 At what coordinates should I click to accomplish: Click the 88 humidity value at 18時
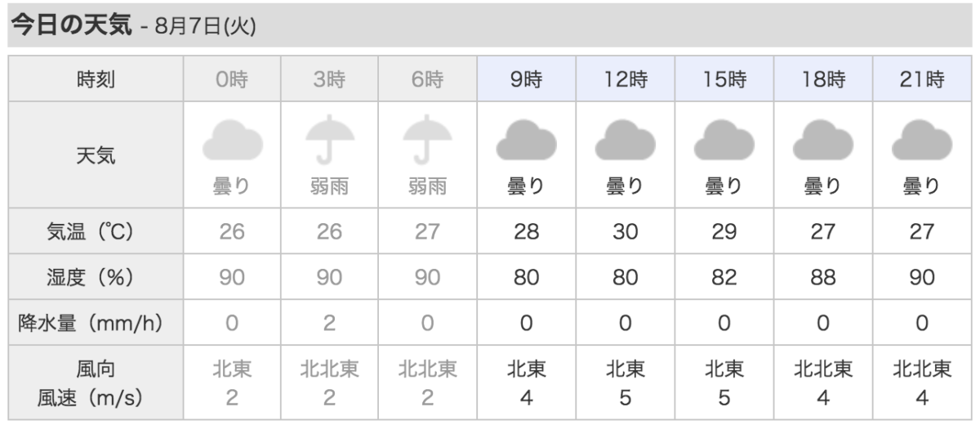[823, 277]
